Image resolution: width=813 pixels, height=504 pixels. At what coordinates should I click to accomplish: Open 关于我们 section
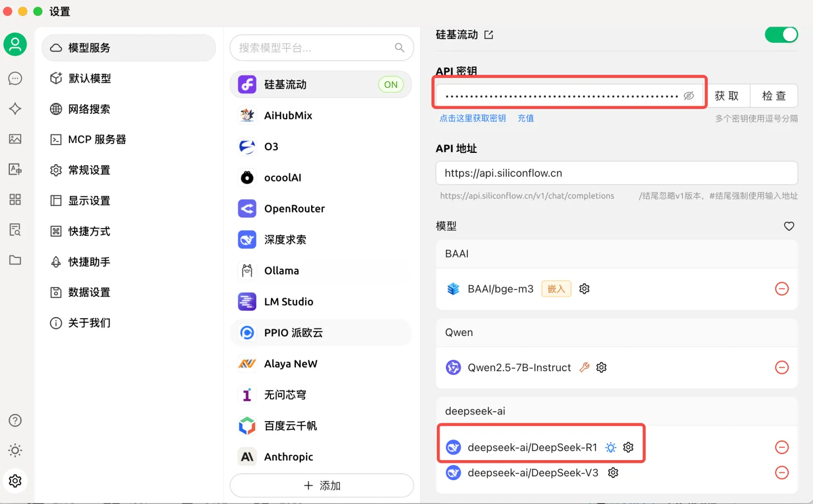pyautogui.click(x=128, y=323)
